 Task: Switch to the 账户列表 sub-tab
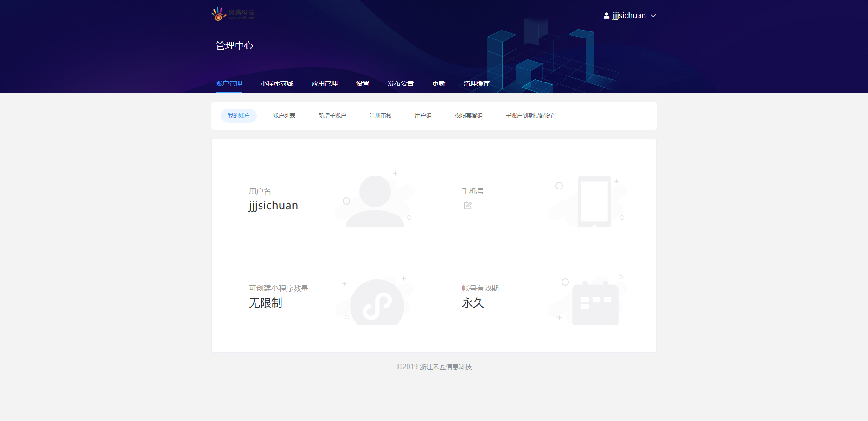284,116
